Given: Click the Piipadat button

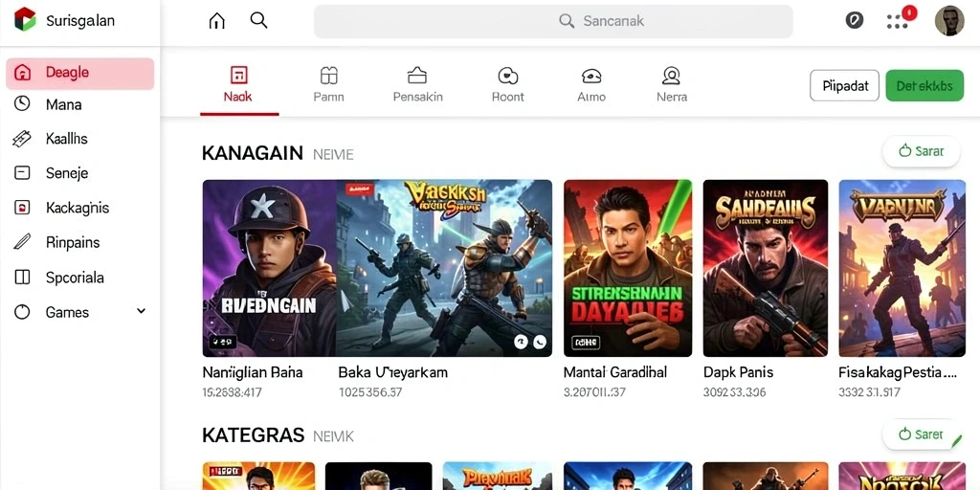Looking at the screenshot, I should tap(845, 85).
